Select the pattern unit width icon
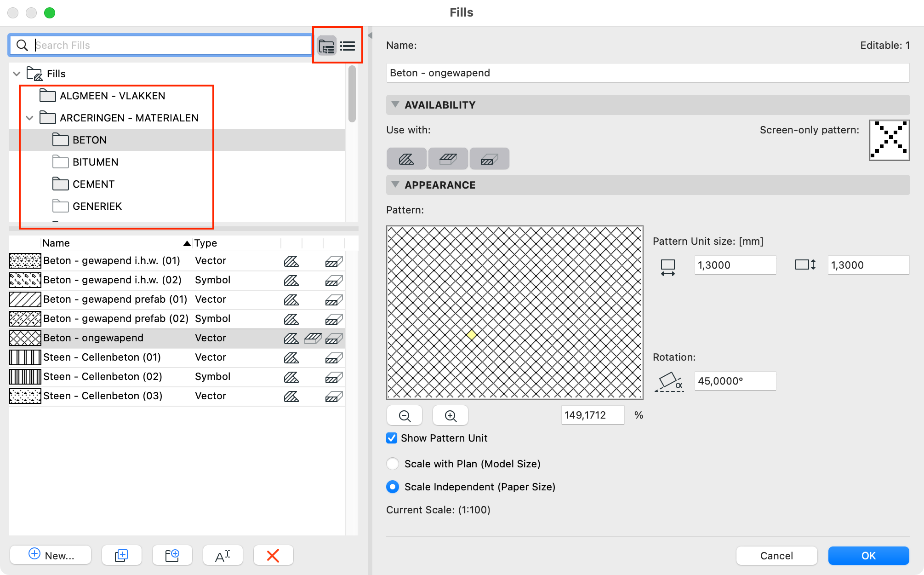 point(667,267)
